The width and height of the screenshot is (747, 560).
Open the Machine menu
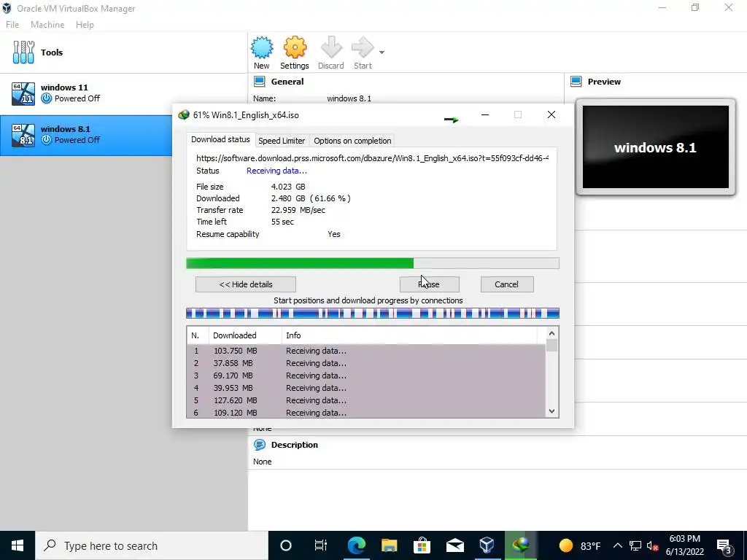click(47, 25)
